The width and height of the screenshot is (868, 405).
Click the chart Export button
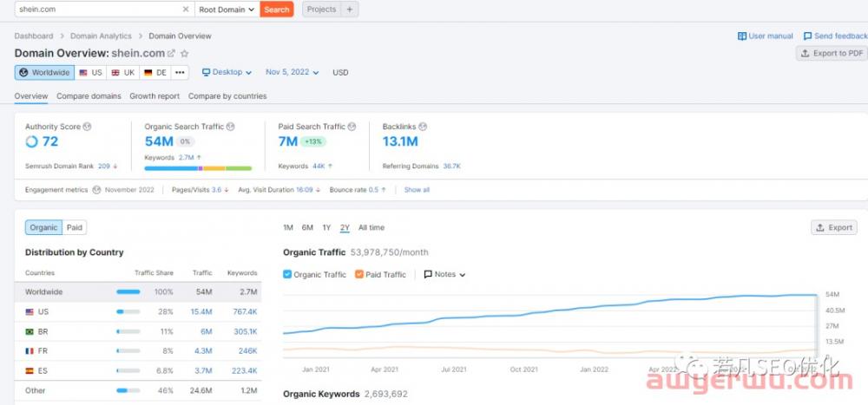(x=833, y=227)
